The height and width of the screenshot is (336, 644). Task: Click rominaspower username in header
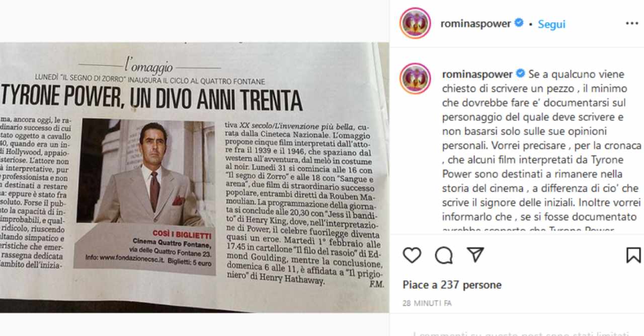[475, 24]
